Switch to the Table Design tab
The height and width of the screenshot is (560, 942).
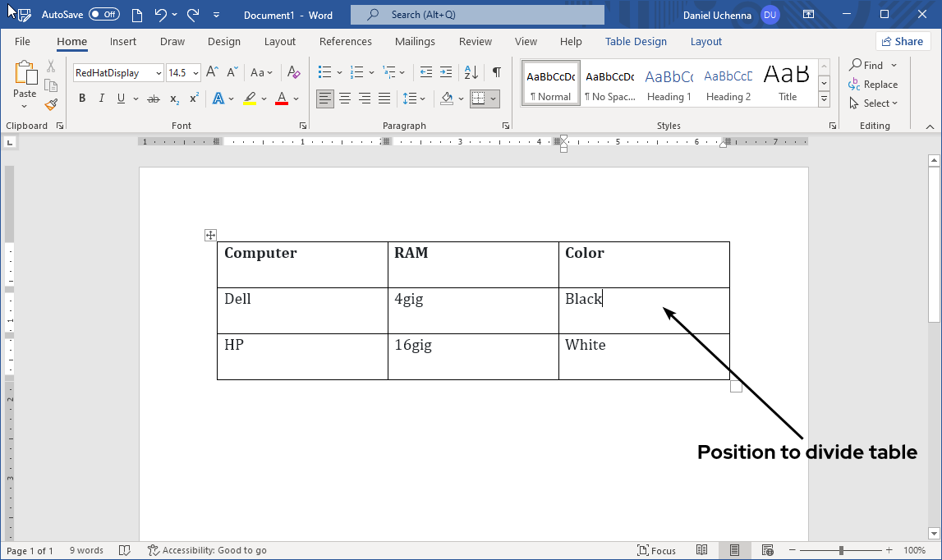pyautogui.click(x=636, y=41)
